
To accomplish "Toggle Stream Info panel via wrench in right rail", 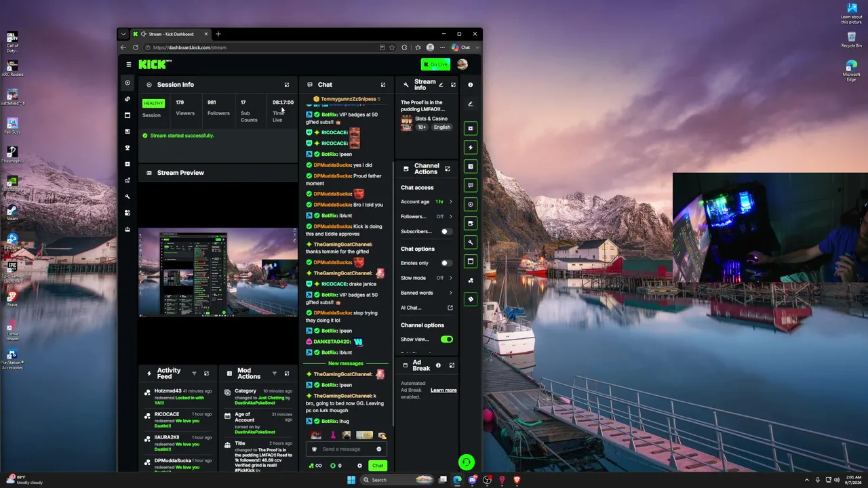I will tap(471, 242).
